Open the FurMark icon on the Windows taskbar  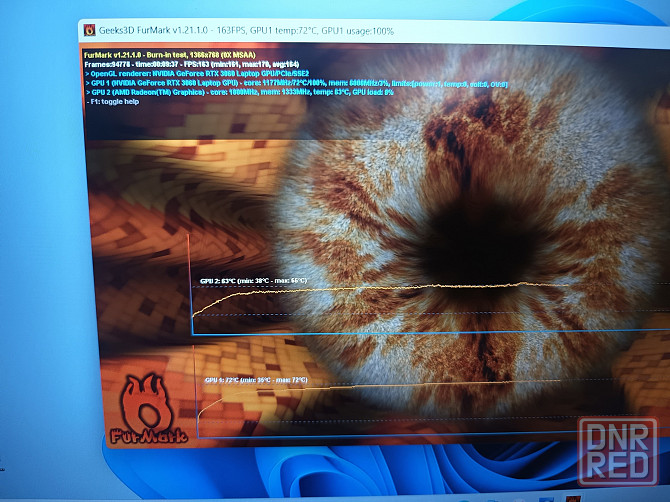click(573, 499)
